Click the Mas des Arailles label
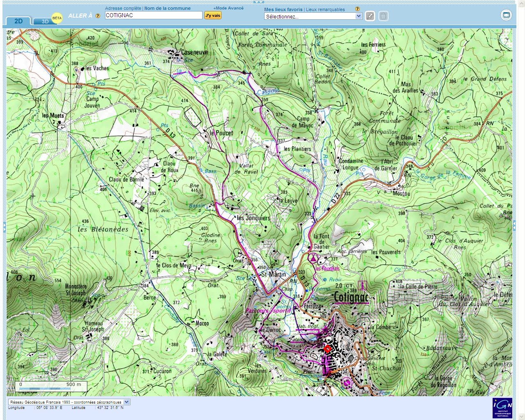 [406, 87]
